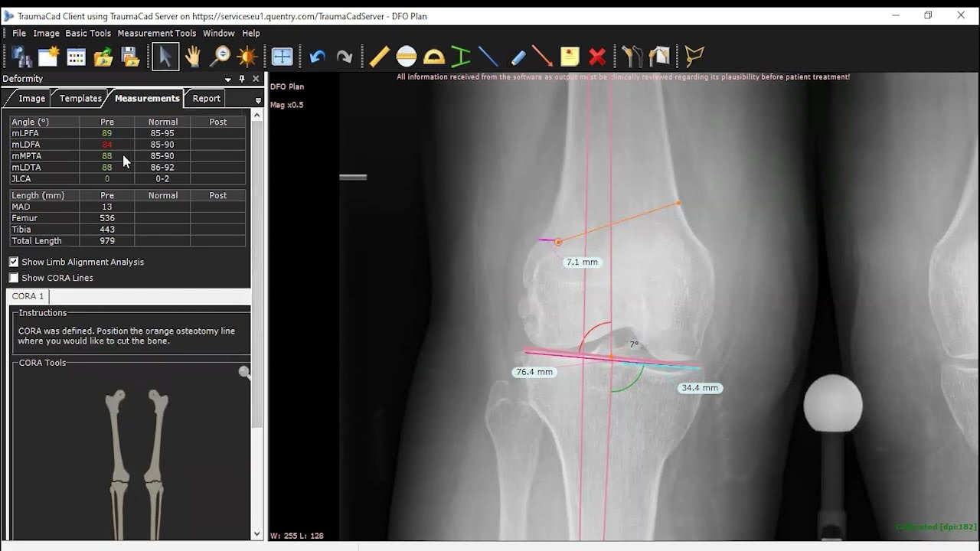Click the mLPFA Pre value 89
Viewport: 980px width, 551px height.
coord(107,133)
